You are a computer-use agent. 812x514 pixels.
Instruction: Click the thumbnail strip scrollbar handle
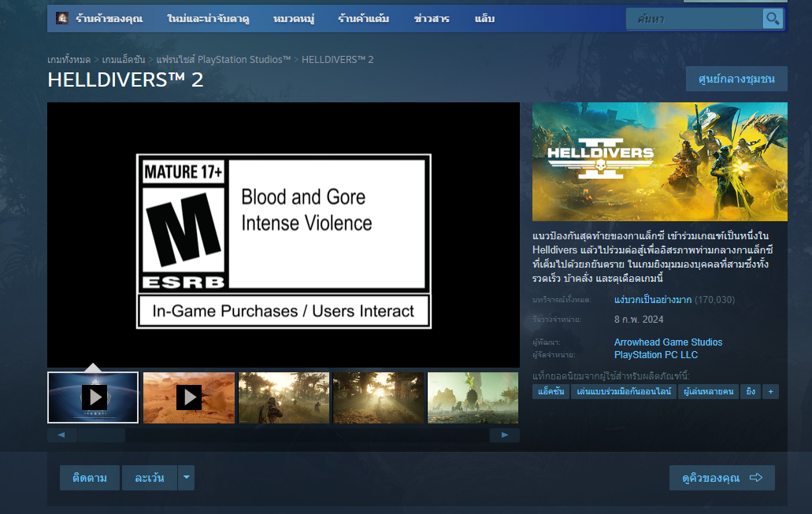102,434
